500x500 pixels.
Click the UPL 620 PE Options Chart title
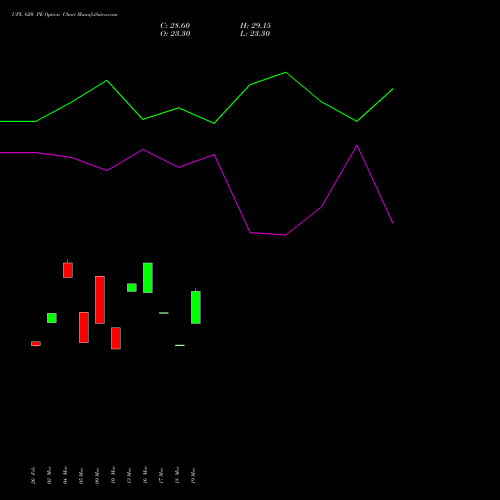point(64,15)
